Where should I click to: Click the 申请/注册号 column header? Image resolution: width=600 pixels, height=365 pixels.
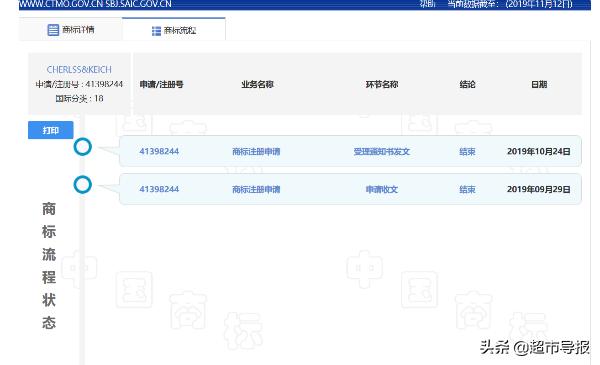[x=161, y=85]
